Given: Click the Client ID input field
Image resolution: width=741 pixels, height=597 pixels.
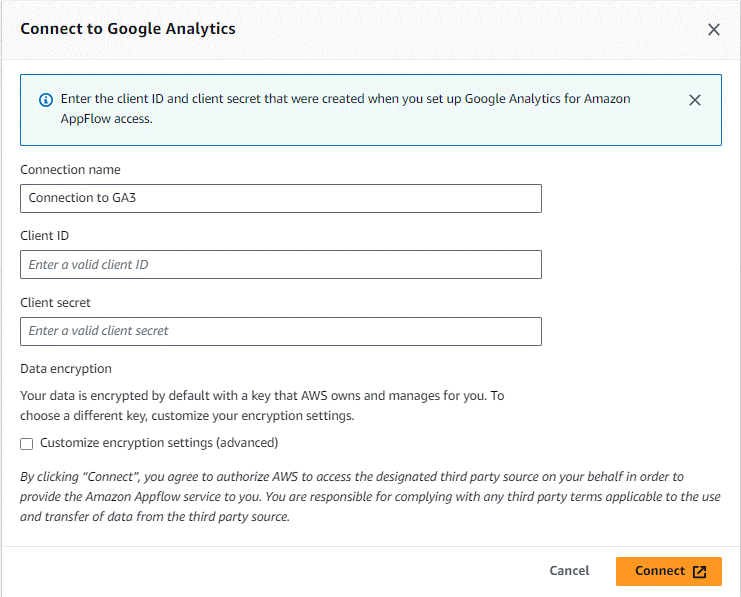Looking at the screenshot, I should [x=281, y=265].
